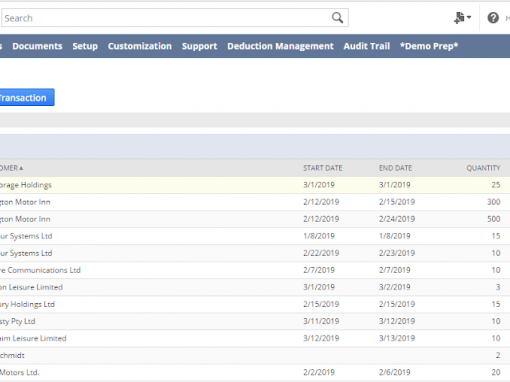The width and height of the screenshot is (510, 382).
Task: Select the Motors Ltd. customer row
Action: tap(255, 372)
